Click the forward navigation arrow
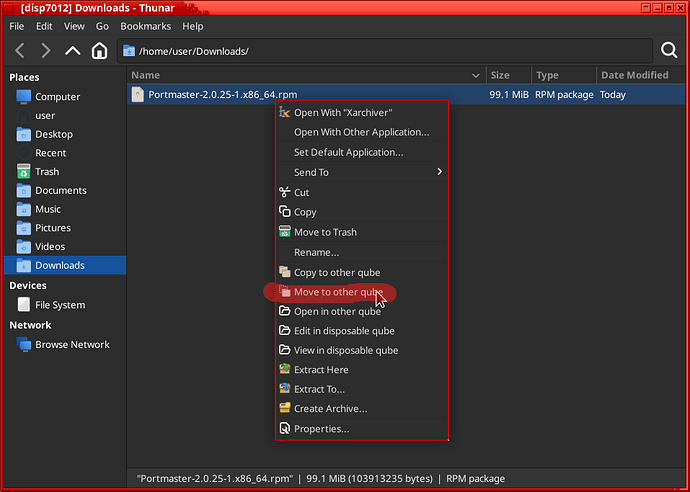The width and height of the screenshot is (690, 492). tap(46, 51)
